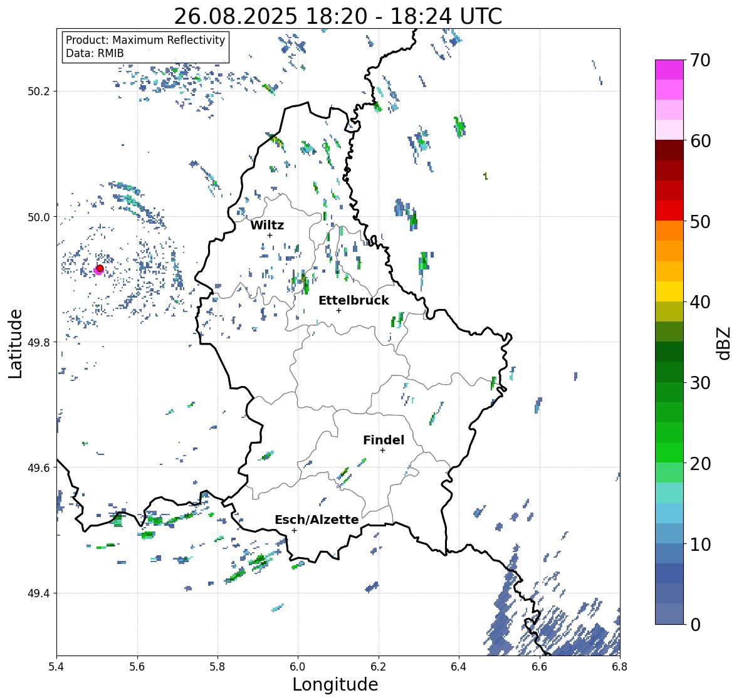Click the 6.6 longitude tick label

(539, 666)
